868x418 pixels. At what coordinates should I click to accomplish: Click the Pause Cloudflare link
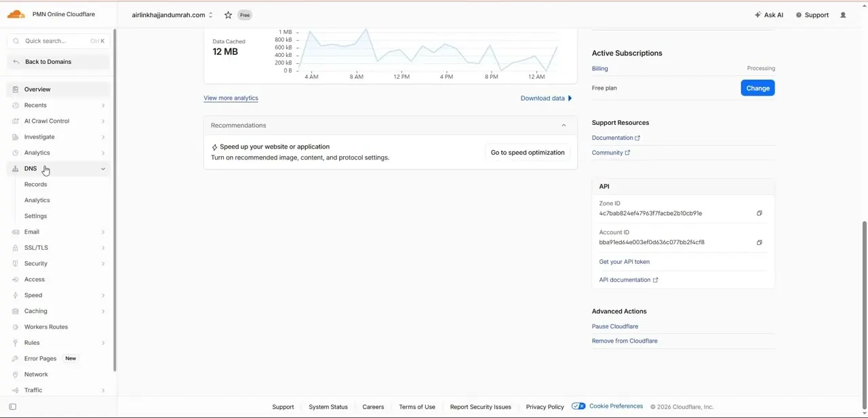click(615, 326)
